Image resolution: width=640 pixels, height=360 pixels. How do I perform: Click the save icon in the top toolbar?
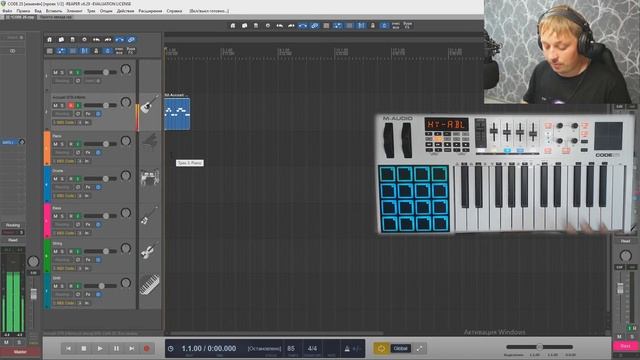click(x=256, y=26)
